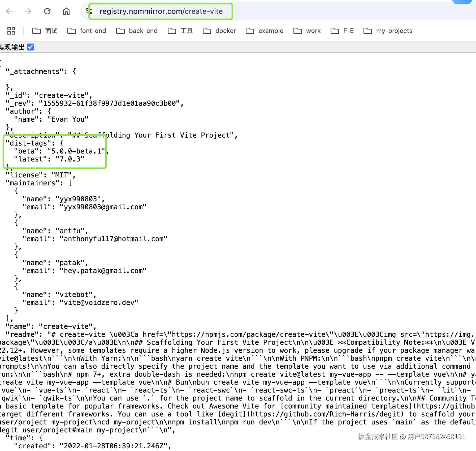Click the "time" key line

pos(24,438)
